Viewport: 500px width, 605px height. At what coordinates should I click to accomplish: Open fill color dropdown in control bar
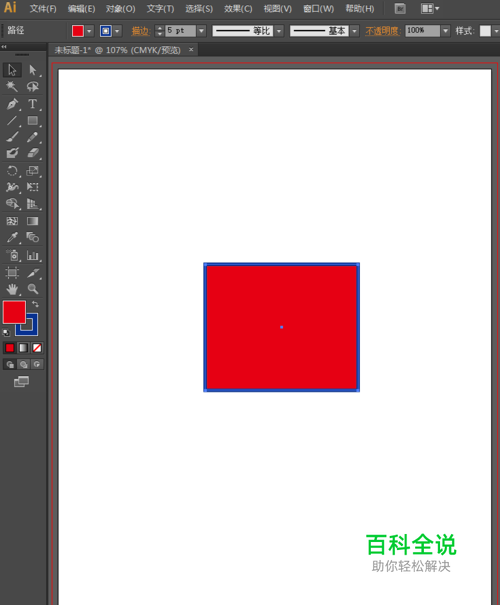[x=89, y=31]
